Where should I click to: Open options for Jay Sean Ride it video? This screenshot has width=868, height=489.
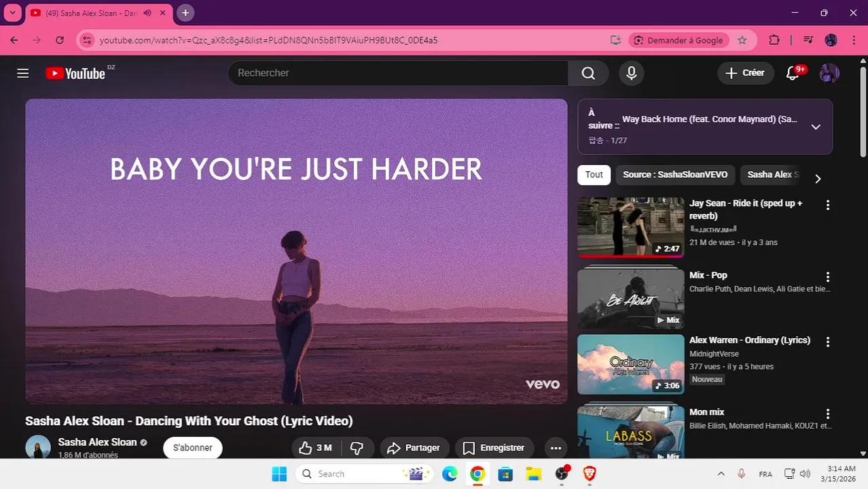point(827,205)
